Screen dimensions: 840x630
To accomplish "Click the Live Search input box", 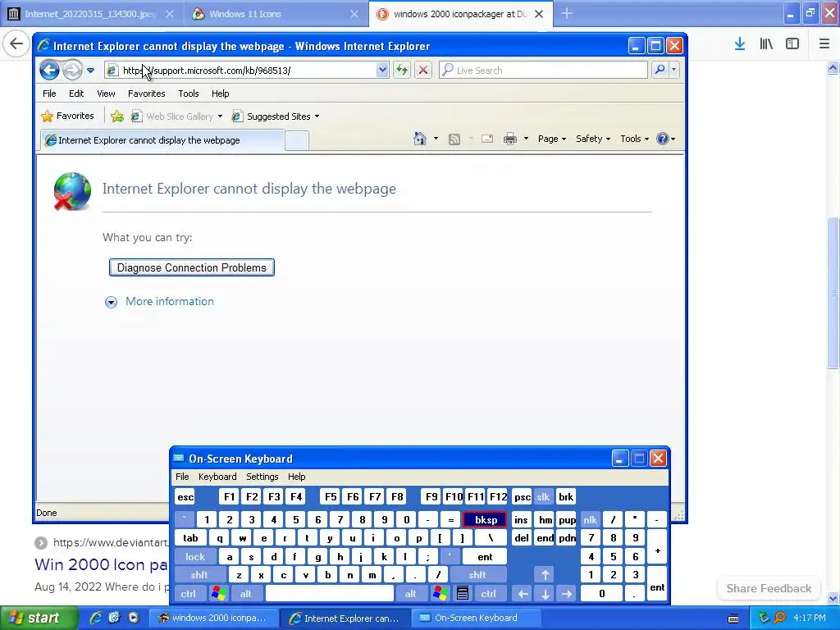I will coord(544,70).
